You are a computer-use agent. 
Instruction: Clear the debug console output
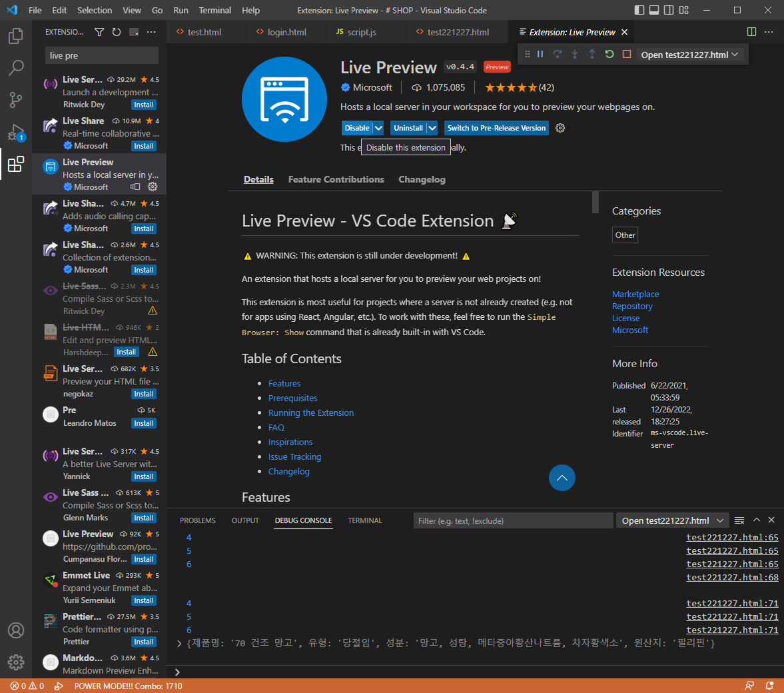coord(739,520)
